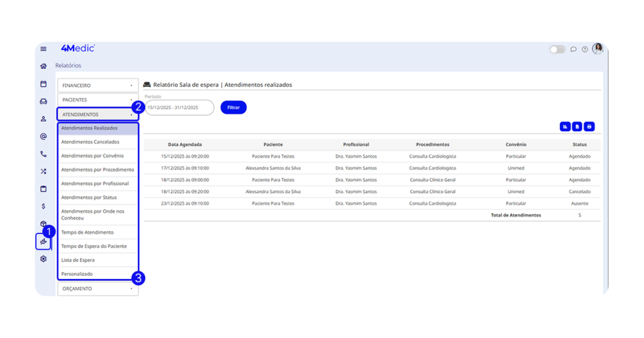Click the print report button icon
The height and width of the screenshot is (338, 644).
point(589,127)
